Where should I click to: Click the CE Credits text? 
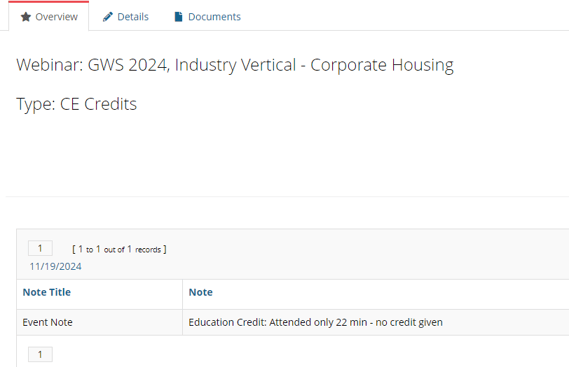(x=98, y=104)
